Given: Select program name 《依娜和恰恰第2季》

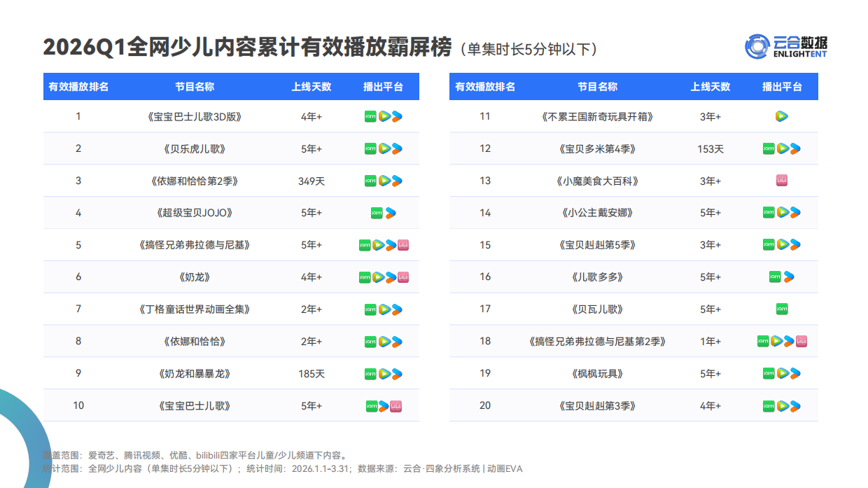Looking at the screenshot, I should (195, 181).
